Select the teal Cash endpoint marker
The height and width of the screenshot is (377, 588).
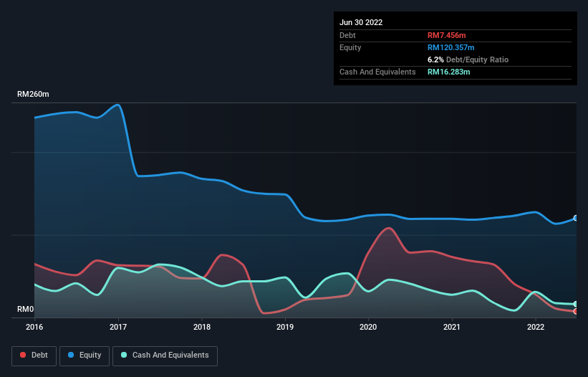tap(576, 304)
